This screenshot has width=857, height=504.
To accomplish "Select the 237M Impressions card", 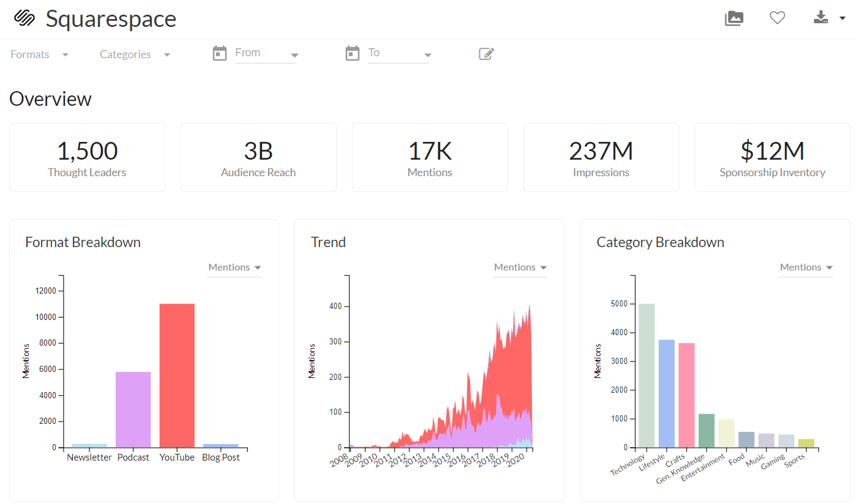I will [x=601, y=158].
